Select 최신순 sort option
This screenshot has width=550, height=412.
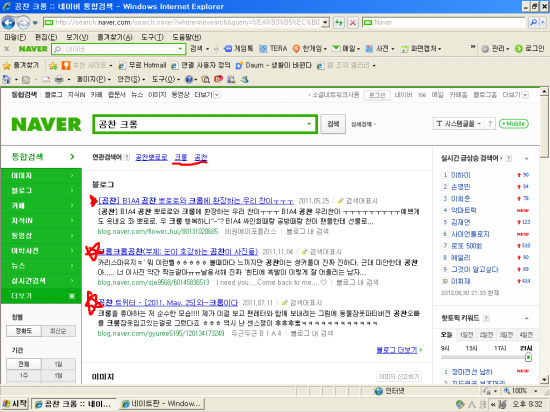click(58, 331)
